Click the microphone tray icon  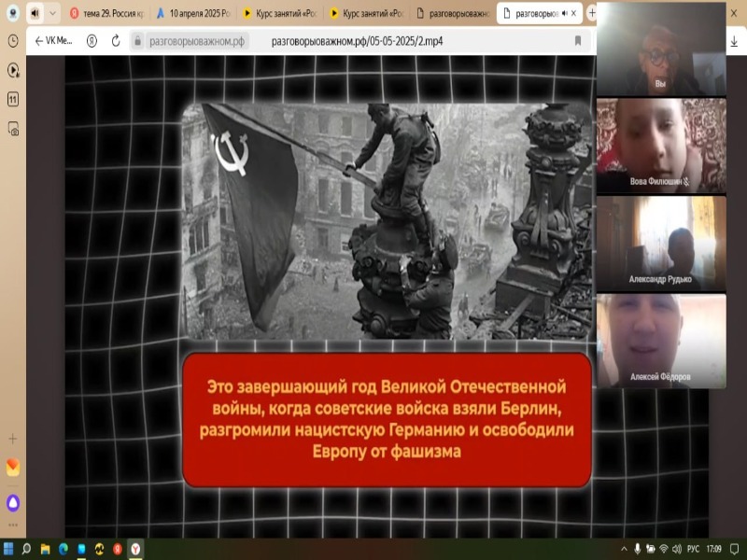coord(638,549)
